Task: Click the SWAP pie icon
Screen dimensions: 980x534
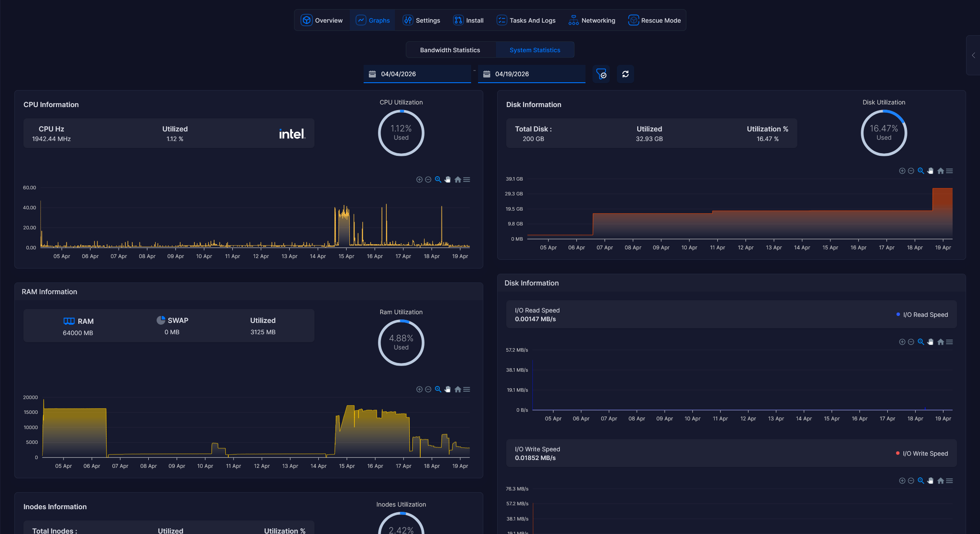Action: pyautogui.click(x=161, y=320)
